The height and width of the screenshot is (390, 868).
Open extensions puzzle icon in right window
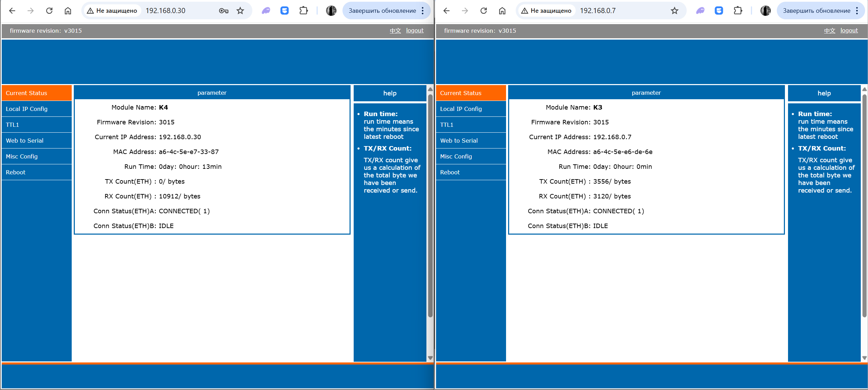tap(738, 11)
